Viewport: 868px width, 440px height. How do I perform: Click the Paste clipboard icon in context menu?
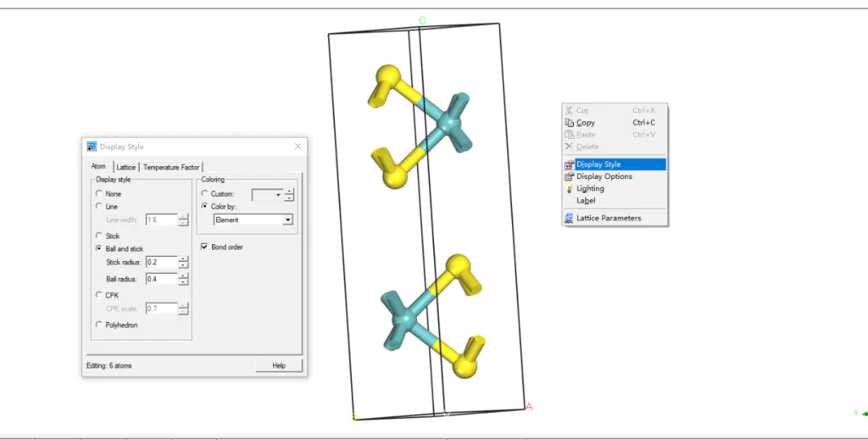[x=568, y=134]
